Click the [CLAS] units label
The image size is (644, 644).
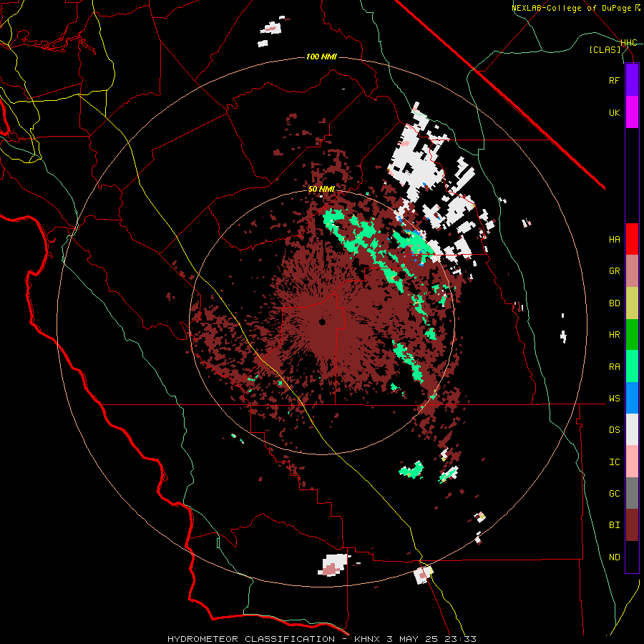click(x=605, y=49)
